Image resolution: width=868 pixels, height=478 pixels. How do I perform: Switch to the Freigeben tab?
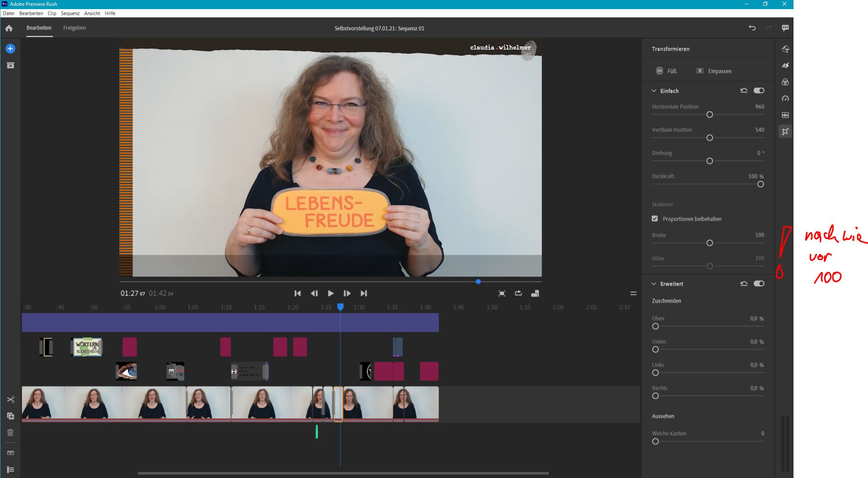(74, 28)
